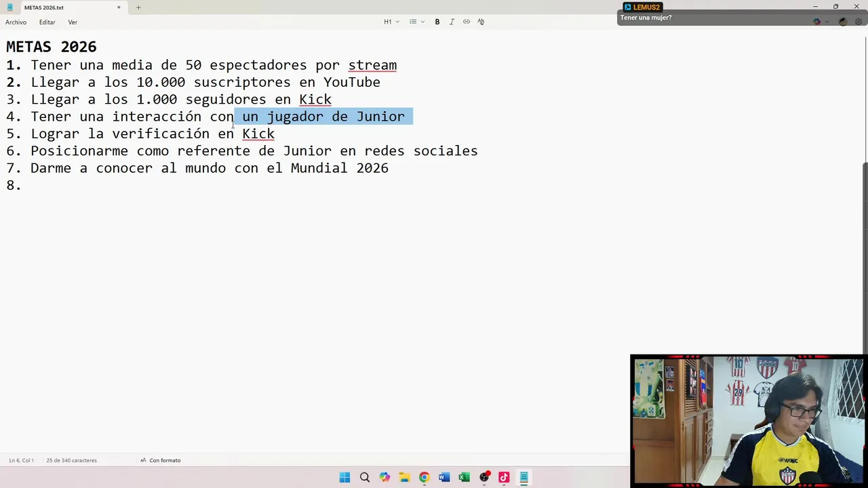Click the misspelled word 'stream' in line 1
The image size is (868, 488).
pyautogui.click(x=372, y=66)
